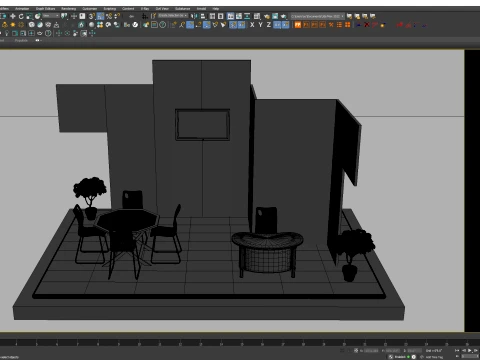
Task: Open the Scripting menu
Action: (x=110, y=9)
